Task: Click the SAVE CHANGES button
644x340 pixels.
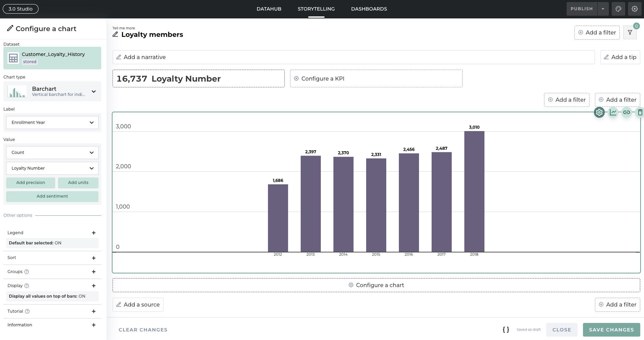Action: [x=611, y=329]
